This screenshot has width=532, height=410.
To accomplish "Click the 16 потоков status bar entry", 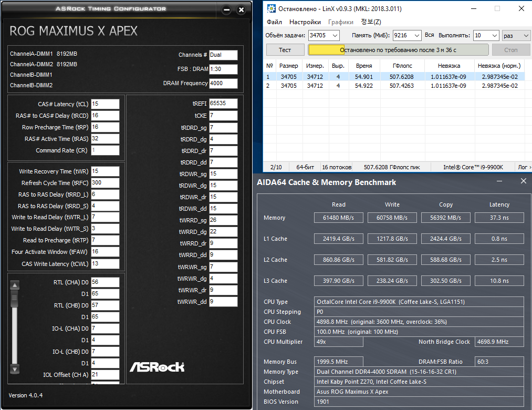I will coord(337,167).
